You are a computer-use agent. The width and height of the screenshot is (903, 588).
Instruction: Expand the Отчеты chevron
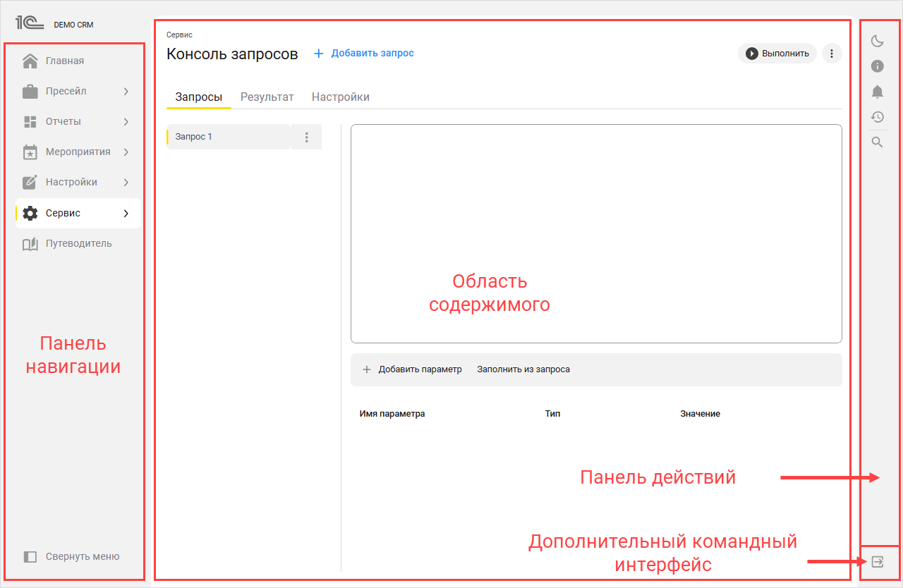tap(126, 121)
